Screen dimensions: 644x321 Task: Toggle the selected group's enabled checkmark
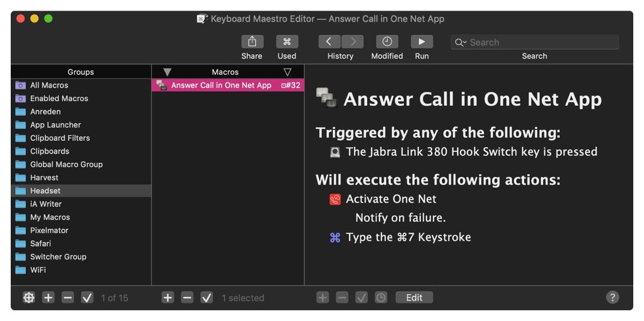[x=87, y=297]
